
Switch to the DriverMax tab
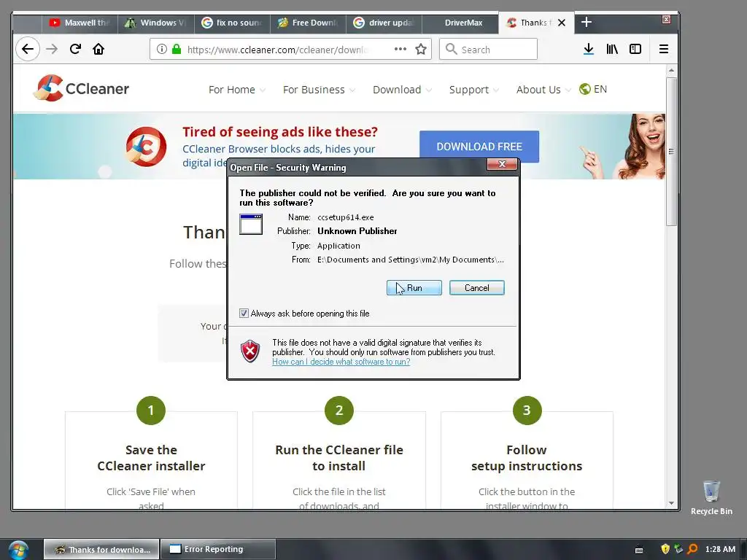461,23
